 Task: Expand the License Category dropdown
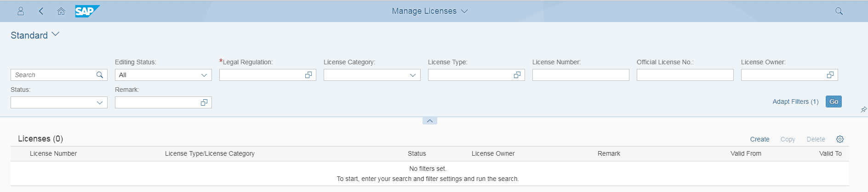[x=413, y=75]
